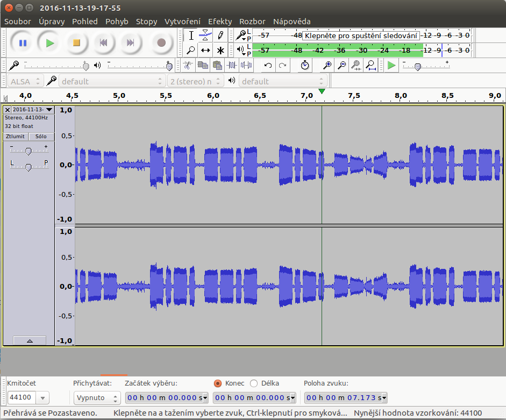Select the Konec radio button
Viewport: 506px width, 420px height.
pyautogui.click(x=218, y=383)
